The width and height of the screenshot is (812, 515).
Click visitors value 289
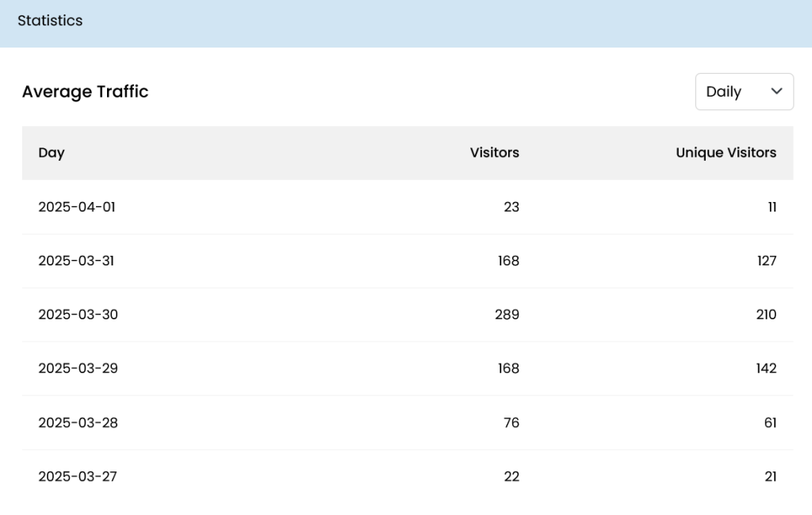coord(506,315)
